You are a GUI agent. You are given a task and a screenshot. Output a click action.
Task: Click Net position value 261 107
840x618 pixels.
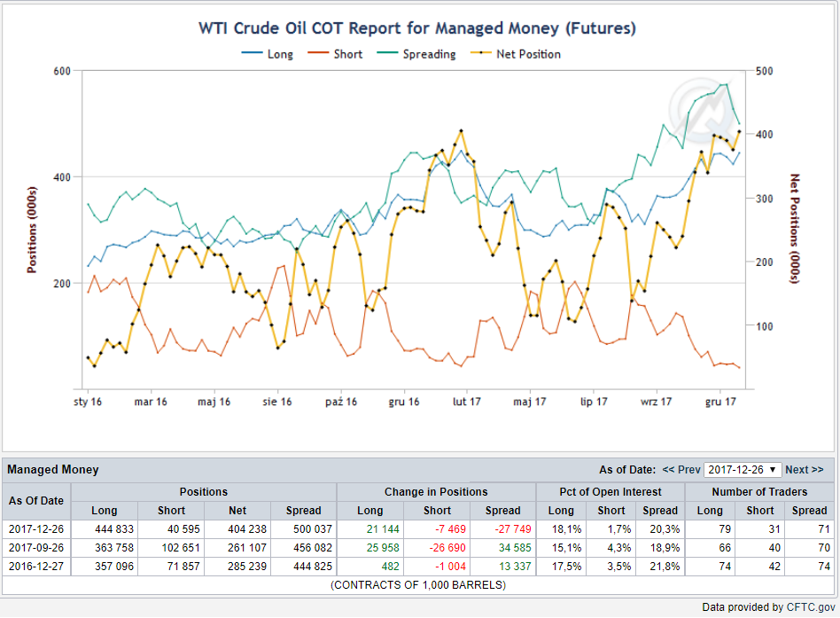tap(247, 548)
